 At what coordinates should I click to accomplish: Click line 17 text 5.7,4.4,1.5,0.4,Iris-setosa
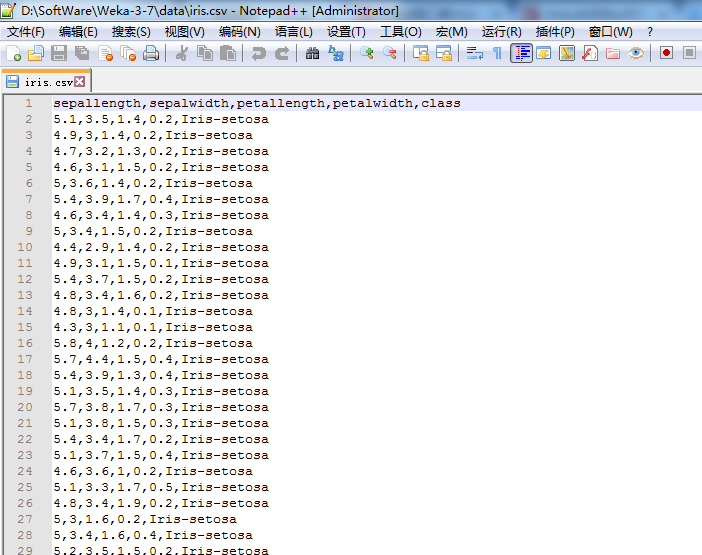pos(161,359)
